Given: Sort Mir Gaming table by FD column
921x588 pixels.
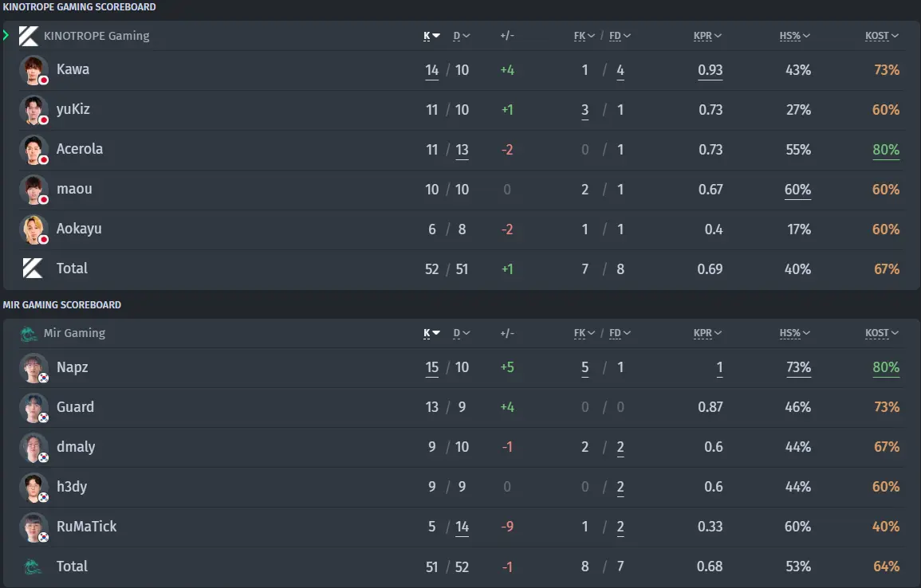Looking at the screenshot, I should pyautogui.click(x=620, y=333).
